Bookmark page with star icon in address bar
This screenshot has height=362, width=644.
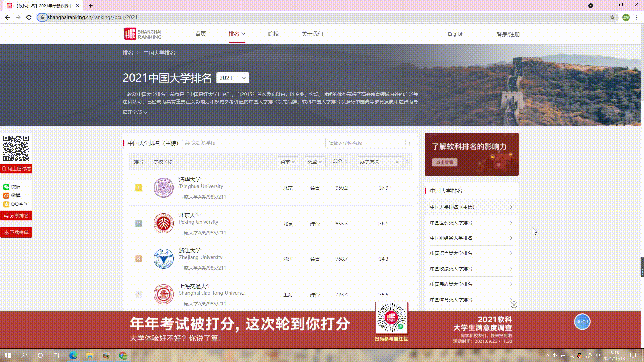point(612,17)
